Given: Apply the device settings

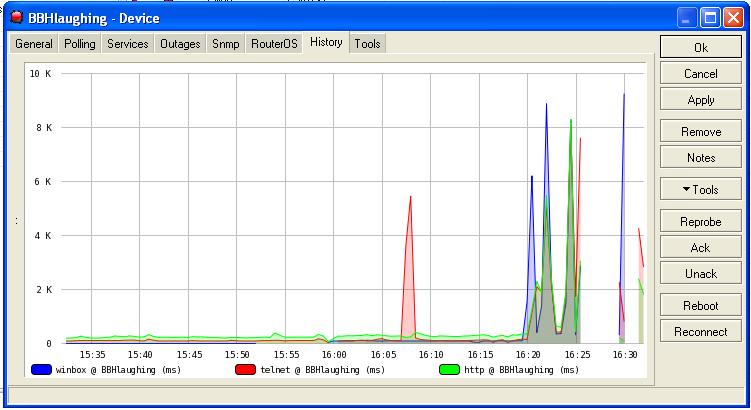Looking at the screenshot, I should 701,100.
